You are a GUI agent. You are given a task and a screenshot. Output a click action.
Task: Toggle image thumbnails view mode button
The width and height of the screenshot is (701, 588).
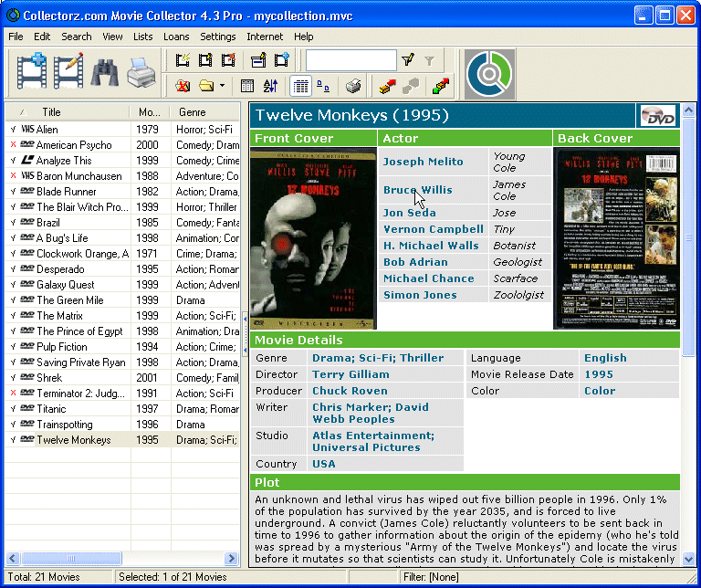tap(323, 86)
